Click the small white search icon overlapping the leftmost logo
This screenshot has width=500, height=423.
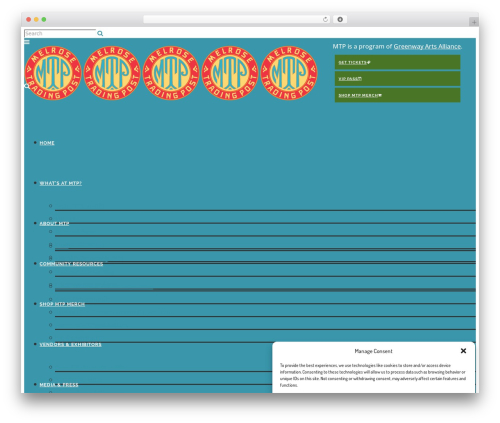[x=27, y=86]
